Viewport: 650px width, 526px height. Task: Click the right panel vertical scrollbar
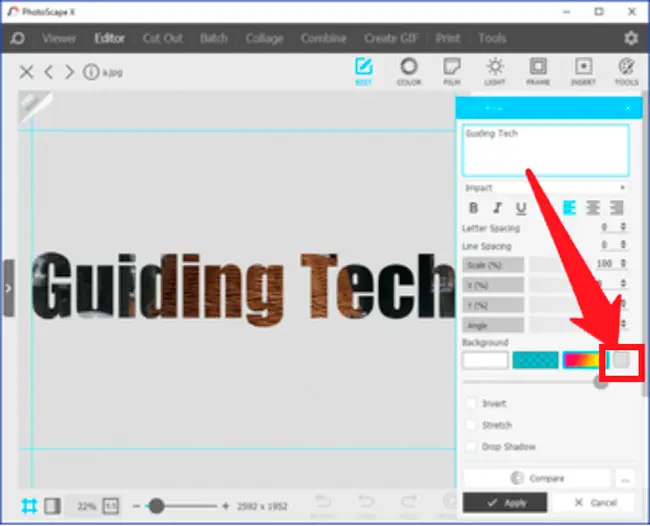tap(644, 245)
